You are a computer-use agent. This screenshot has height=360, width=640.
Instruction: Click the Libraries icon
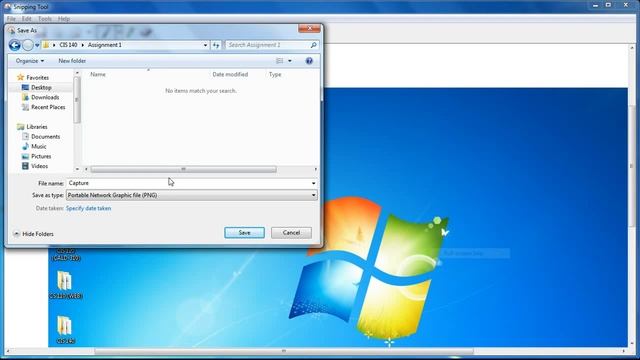(20, 127)
